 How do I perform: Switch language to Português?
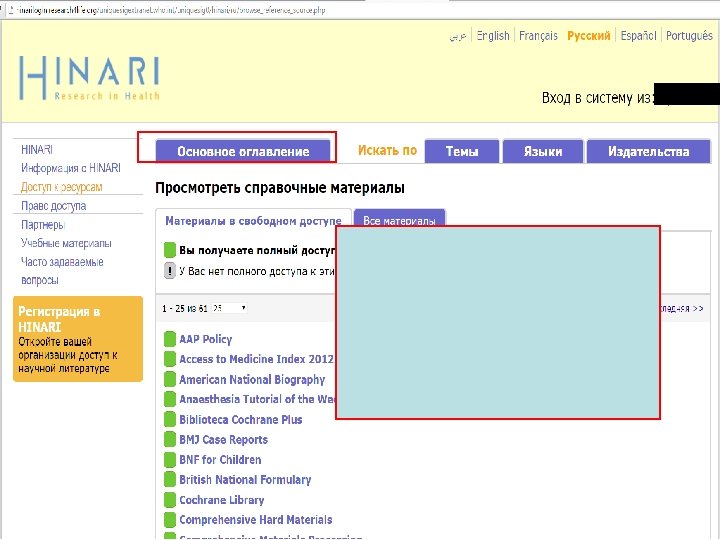click(x=689, y=36)
